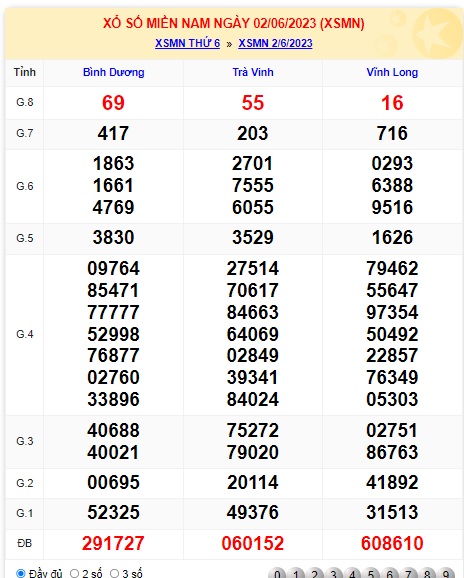Click the Bình Dương province header
Image resolution: width=464 pixels, height=578 pixels.
[x=114, y=72]
